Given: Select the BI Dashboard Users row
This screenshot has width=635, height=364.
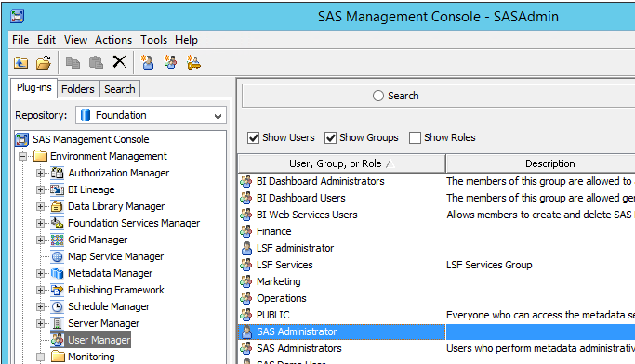Looking at the screenshot, I should click(437, 198).
